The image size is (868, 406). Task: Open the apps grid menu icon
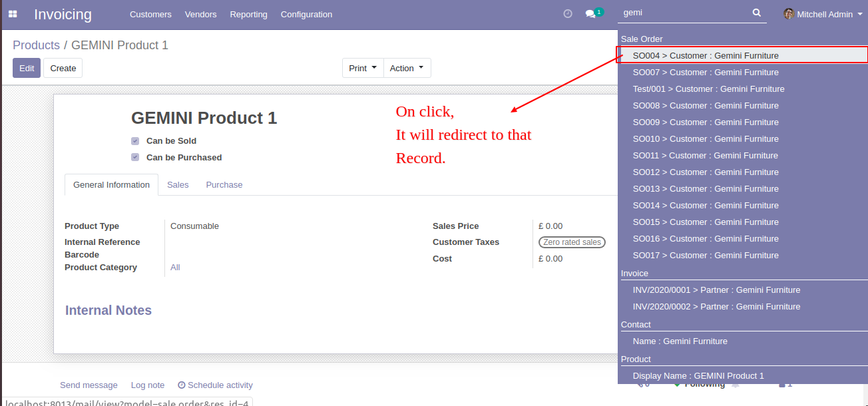tap(13, 14)
